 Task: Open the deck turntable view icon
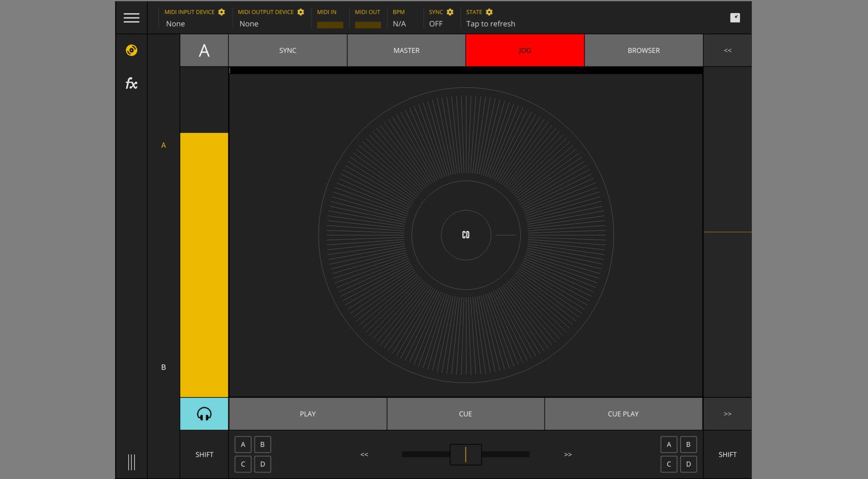click(x=131, y=50)
